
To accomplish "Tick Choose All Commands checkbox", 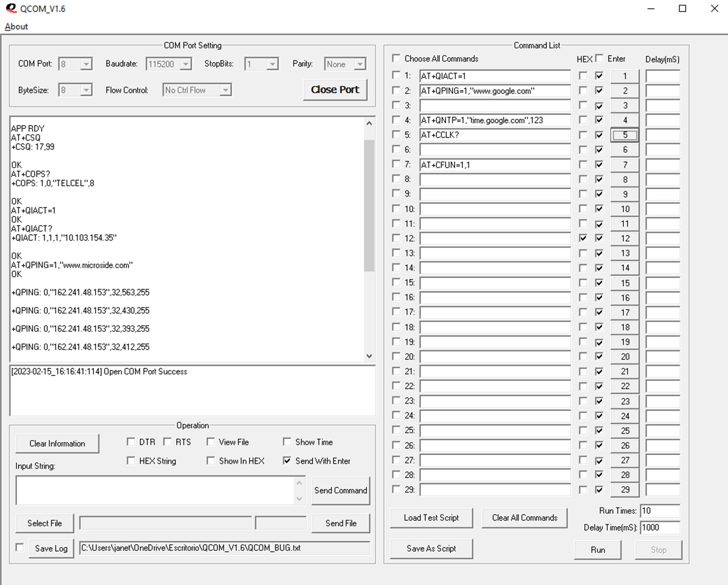I will tap(396, 59).
